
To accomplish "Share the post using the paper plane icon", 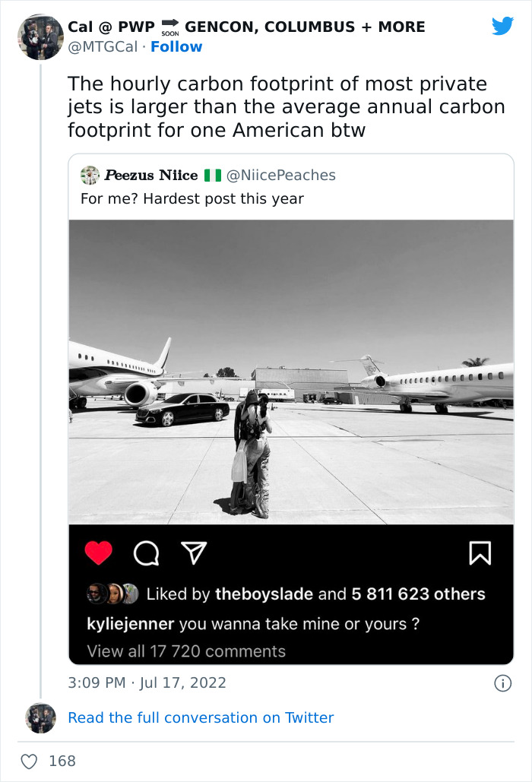I will pos(195,553).
